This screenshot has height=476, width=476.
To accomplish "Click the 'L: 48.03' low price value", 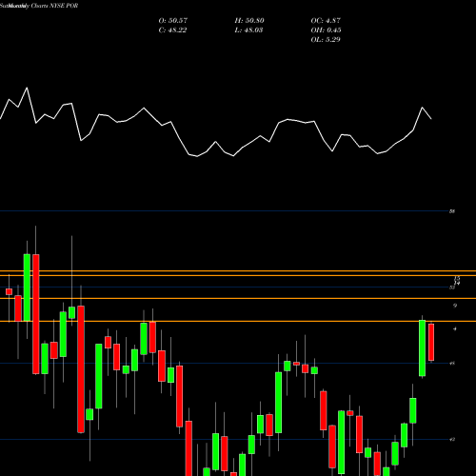I will [248, 30].
